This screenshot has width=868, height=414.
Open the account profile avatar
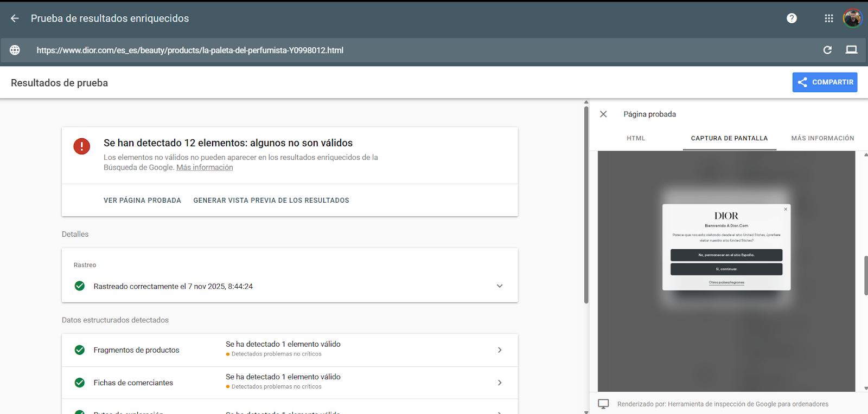[x=852, y=18]
